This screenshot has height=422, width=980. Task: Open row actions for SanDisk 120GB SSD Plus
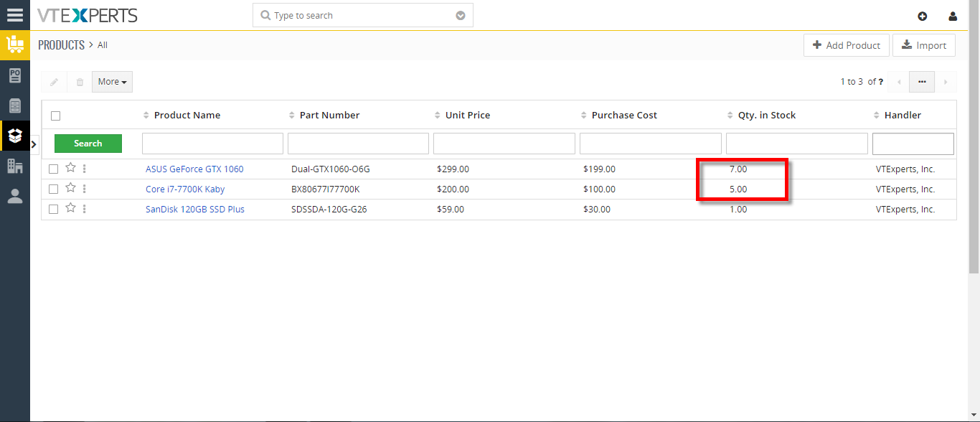pos(85,209)
